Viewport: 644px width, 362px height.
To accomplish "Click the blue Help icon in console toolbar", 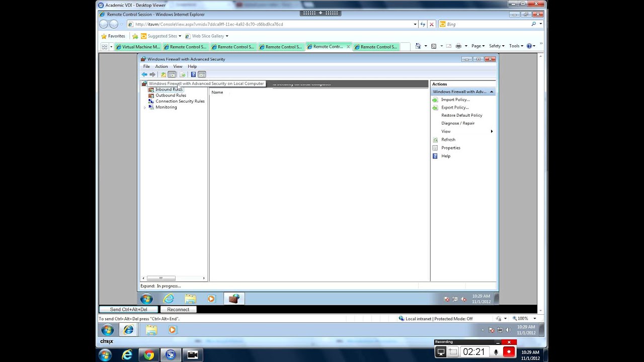I will click(193, 74).
